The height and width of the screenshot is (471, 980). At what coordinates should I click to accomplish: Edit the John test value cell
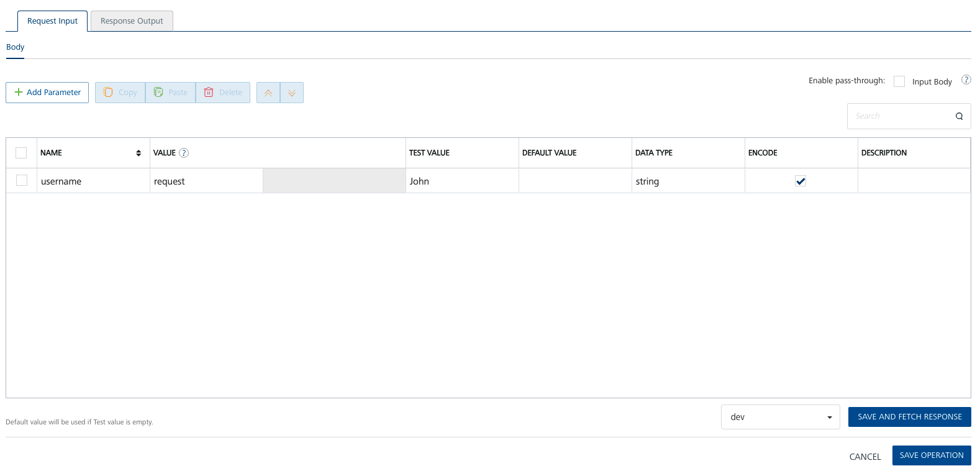click(x=462, y=181)
